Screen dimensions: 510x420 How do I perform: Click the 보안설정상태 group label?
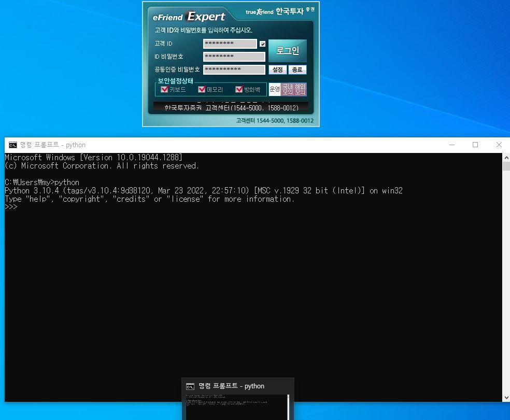pyautogui.click(x=176, y=81)
